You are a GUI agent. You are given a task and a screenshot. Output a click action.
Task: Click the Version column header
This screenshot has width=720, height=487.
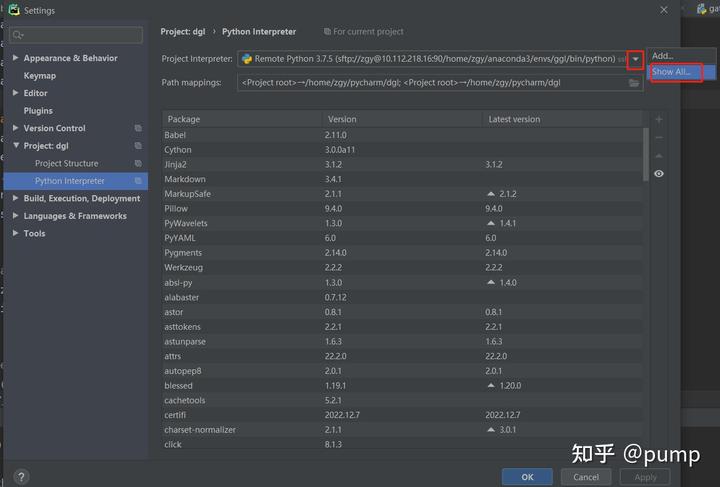click(x=402, y=119)
